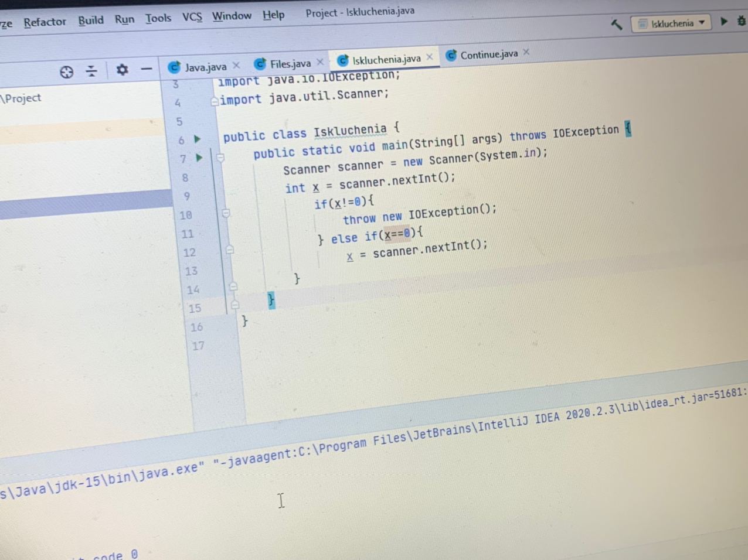The height and width of the screenshot is (560, 748).
Task: Open the Project panel settings gear
Action: 122,70
